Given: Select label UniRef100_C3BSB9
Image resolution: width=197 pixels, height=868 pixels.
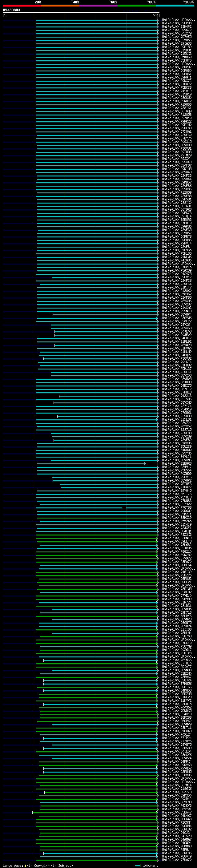Looking at the screenshot, I should tap(177, 749).
